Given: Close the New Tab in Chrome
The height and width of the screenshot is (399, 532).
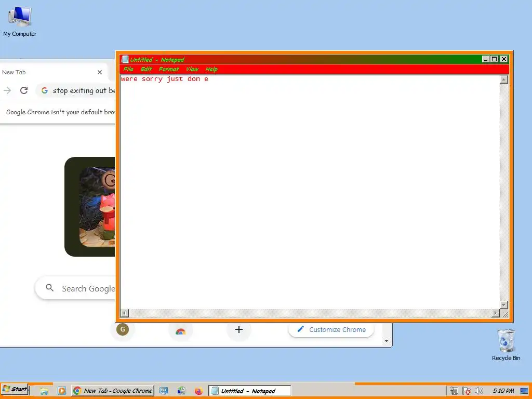Looking at the screenshot, I should (x=100, y=72).
